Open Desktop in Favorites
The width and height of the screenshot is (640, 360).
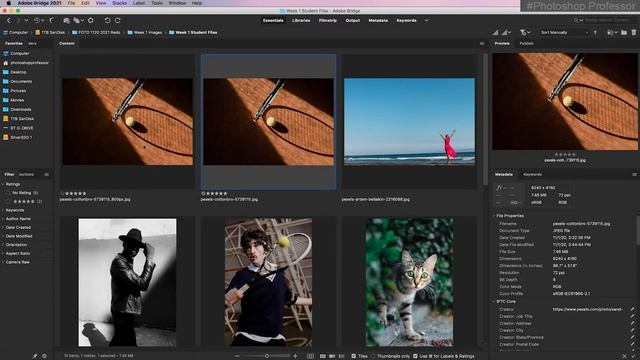18,72
